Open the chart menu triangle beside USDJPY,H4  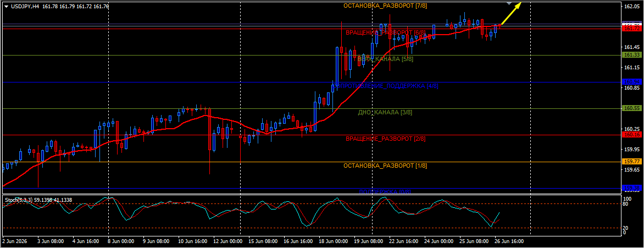[6, 7]
